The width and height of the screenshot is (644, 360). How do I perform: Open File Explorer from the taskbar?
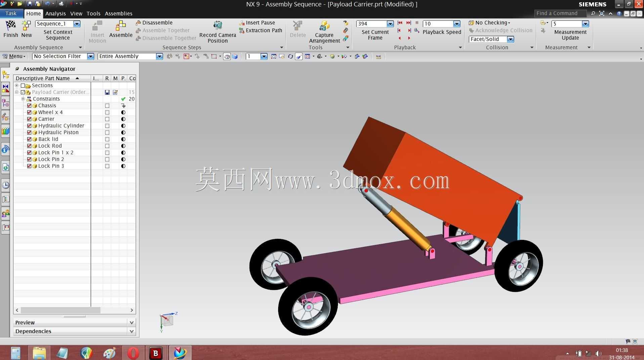(x=39, y=353)
